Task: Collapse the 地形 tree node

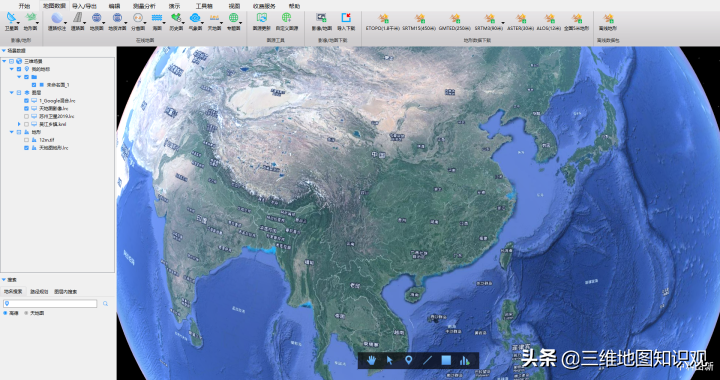Action: coord(12,132)
